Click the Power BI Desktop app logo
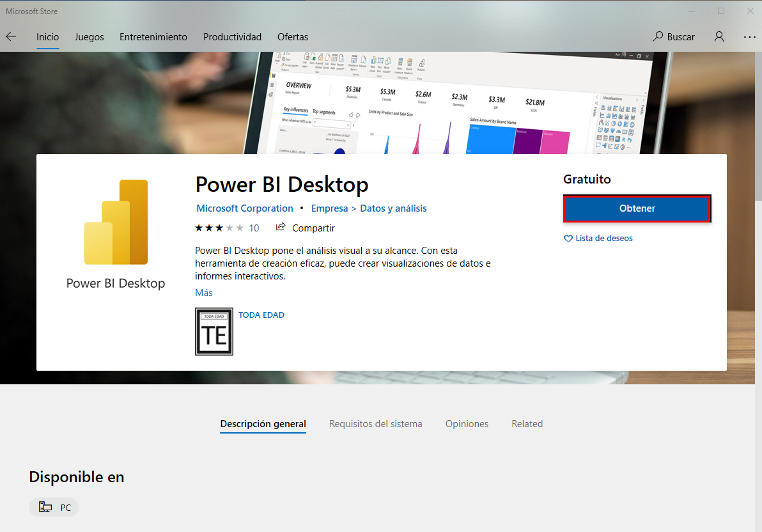 click(115, 222)
